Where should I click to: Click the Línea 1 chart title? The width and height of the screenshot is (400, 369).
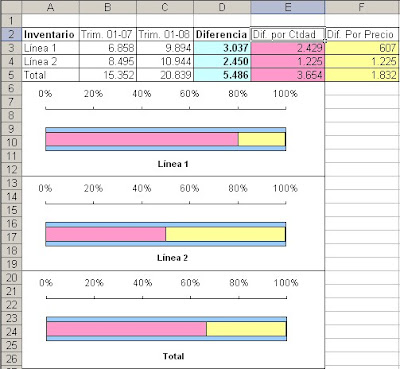click(173, 164)
